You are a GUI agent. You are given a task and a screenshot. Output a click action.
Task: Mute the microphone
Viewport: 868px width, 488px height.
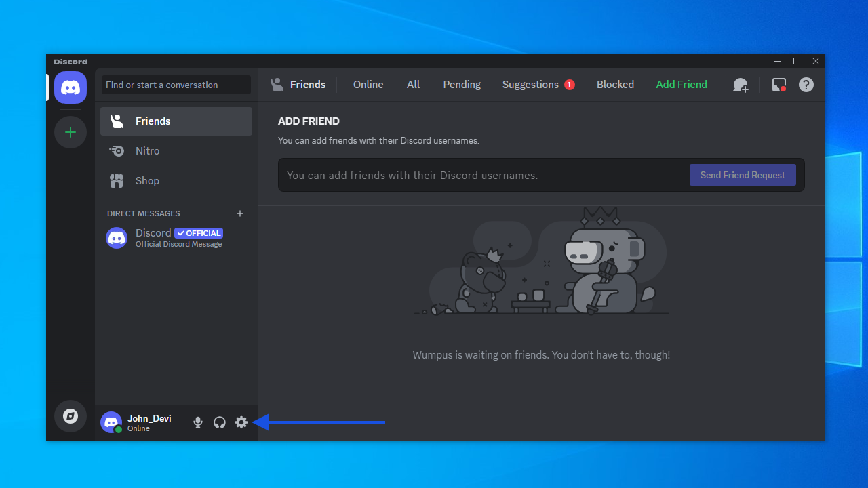coord(198,422)
